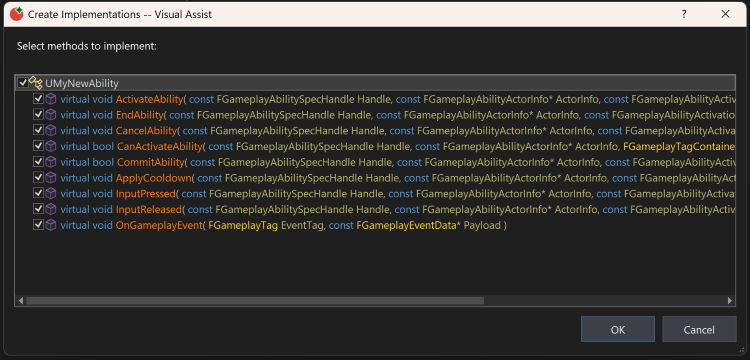Image resolution: width=750 pixels, height=360 pixels.
Task: Toggle the CancelAbility method checkbox
Action: click(x=38, y=131)
